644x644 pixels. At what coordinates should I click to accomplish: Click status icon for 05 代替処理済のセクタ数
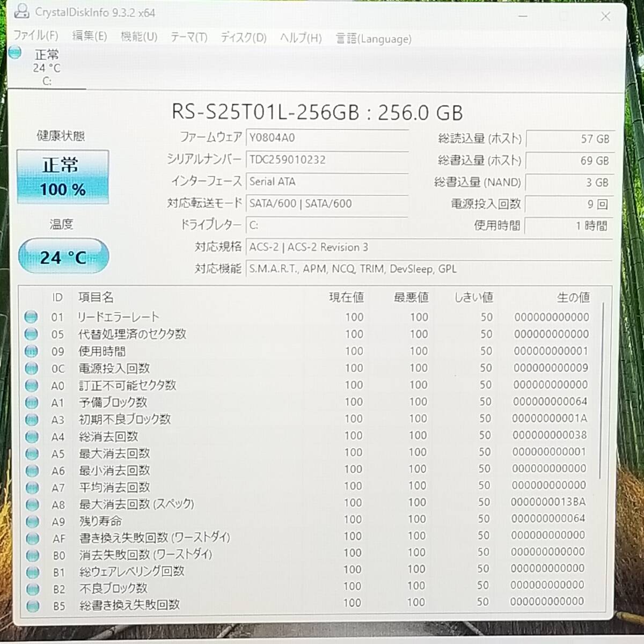pos(31,334)
